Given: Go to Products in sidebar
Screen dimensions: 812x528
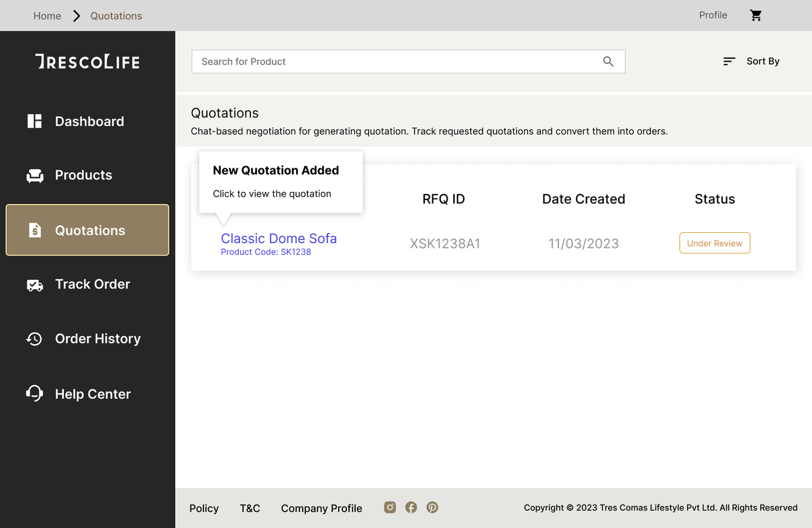Looking at the screenshot, I should tap(83, 175).
